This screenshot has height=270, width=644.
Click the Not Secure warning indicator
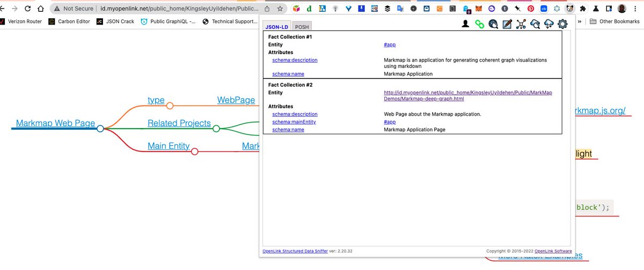[73, 9]
